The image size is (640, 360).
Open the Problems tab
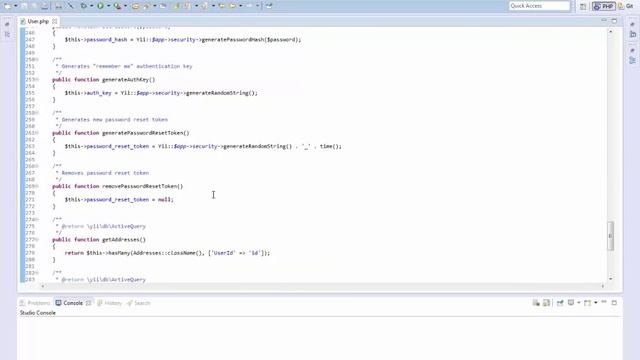pyautogui.click(x=35, y=303)
